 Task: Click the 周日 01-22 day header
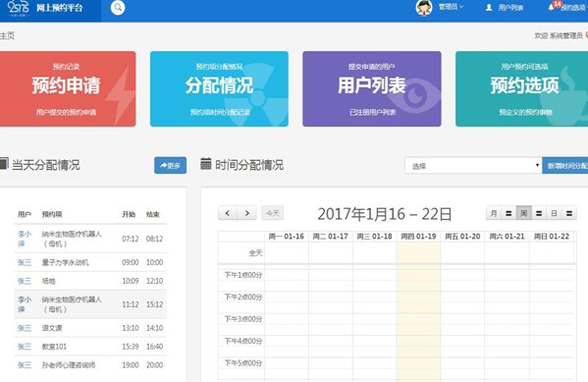click(x=552, y=237)
